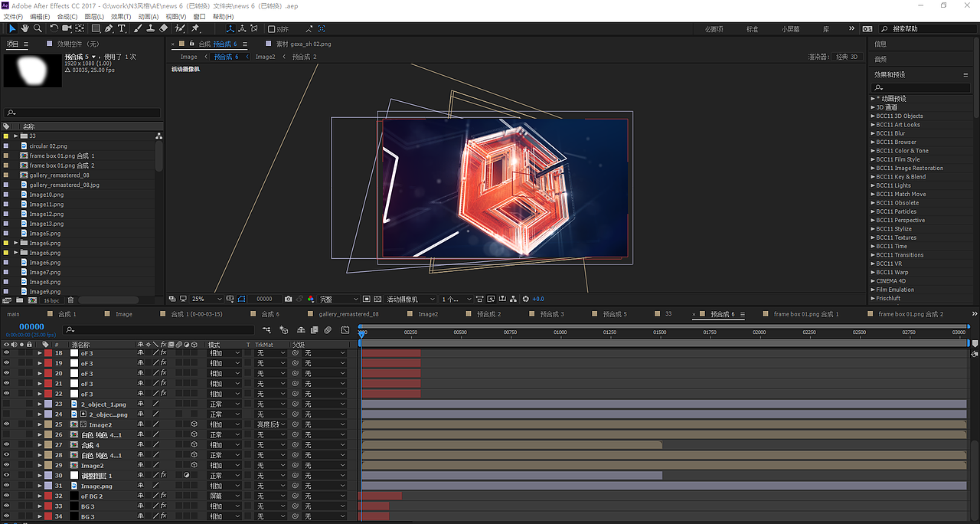Expand layer 23 2_object_1.png properties
980x524 pixels.
pos(40,404)
